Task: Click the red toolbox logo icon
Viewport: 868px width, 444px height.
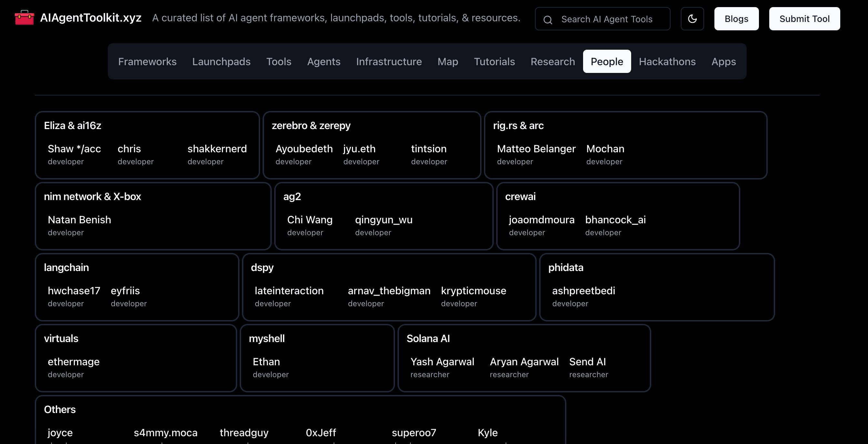Action: click(24, 18)
